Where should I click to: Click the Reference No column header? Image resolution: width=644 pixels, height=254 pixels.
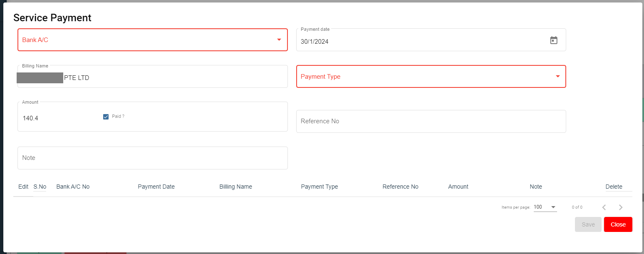coord(400,187)
